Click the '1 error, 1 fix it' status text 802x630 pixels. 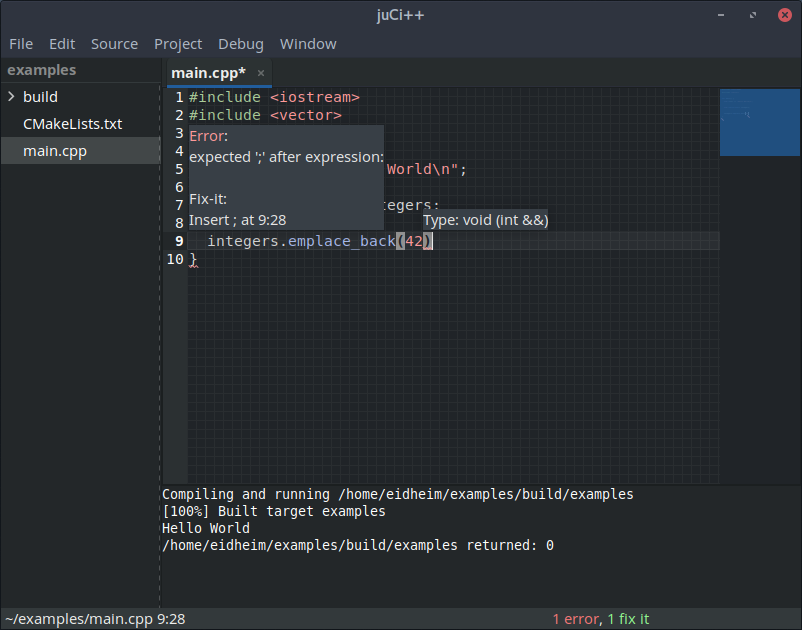coord(600,619)
